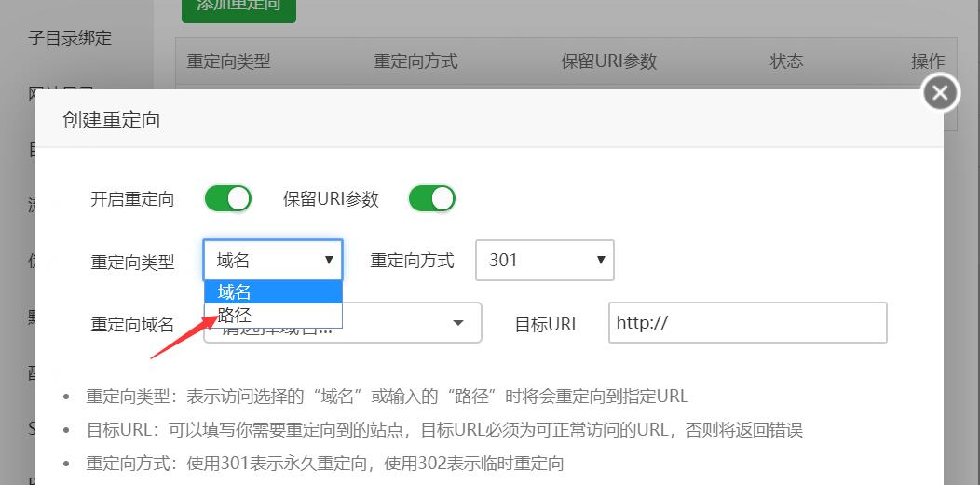Click the 开启重定向 label text
980x485 pixels.
(x=132, y=200)
